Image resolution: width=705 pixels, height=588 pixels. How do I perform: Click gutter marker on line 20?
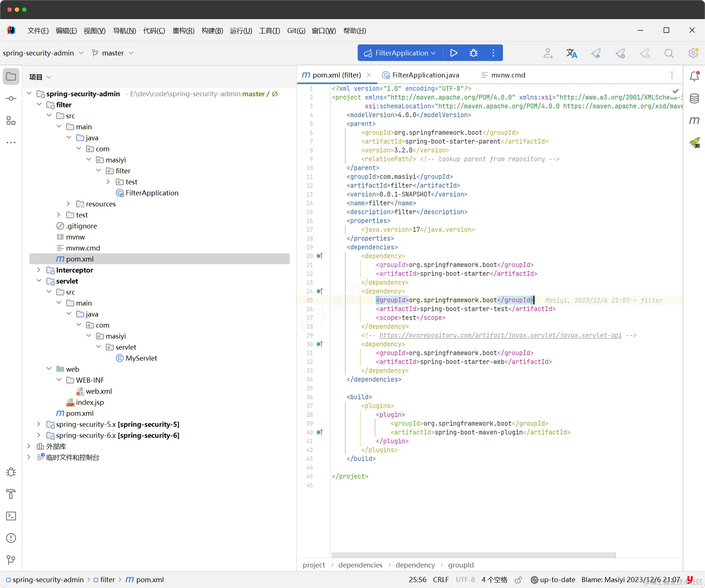[x=320, y=256]
